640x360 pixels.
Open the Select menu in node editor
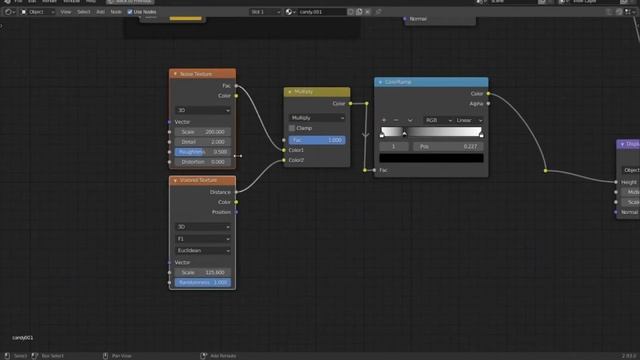click(84, 12)
